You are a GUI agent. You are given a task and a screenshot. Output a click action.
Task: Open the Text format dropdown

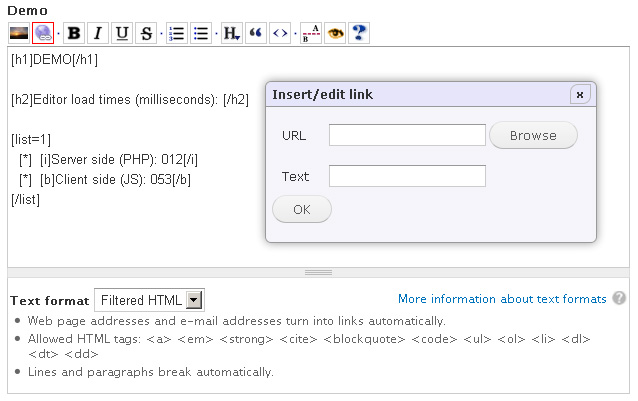click(149, 300)
